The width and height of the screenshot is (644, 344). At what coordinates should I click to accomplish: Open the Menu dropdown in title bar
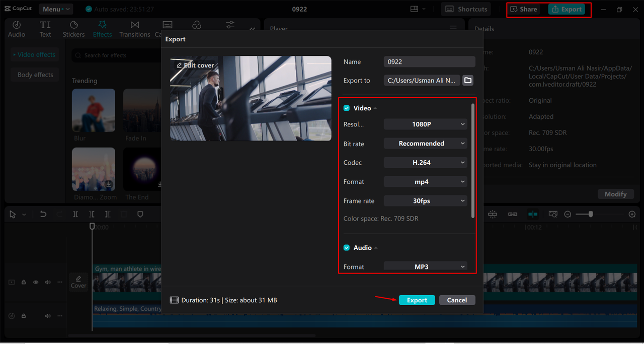[x=55, y=9]
